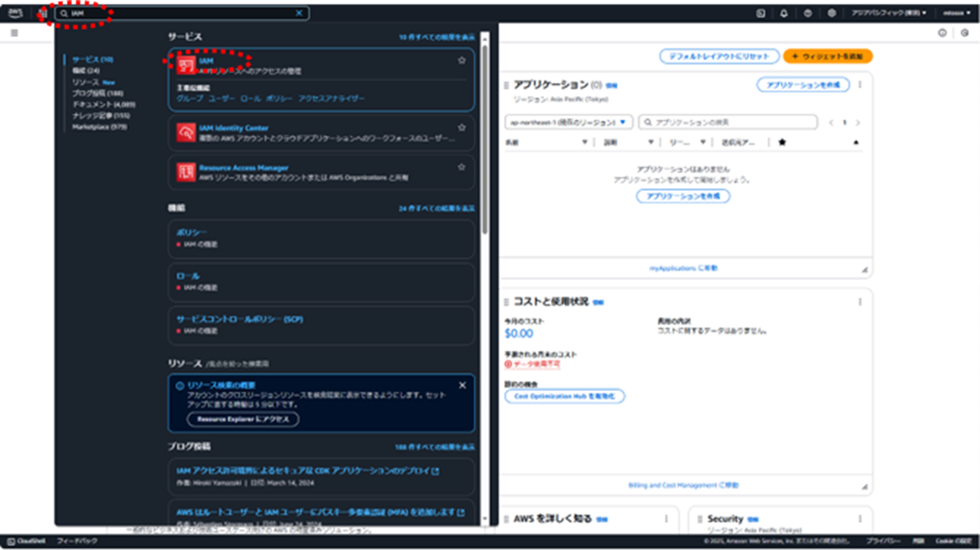Favorite the IAM service with its star

pos(462,60)
